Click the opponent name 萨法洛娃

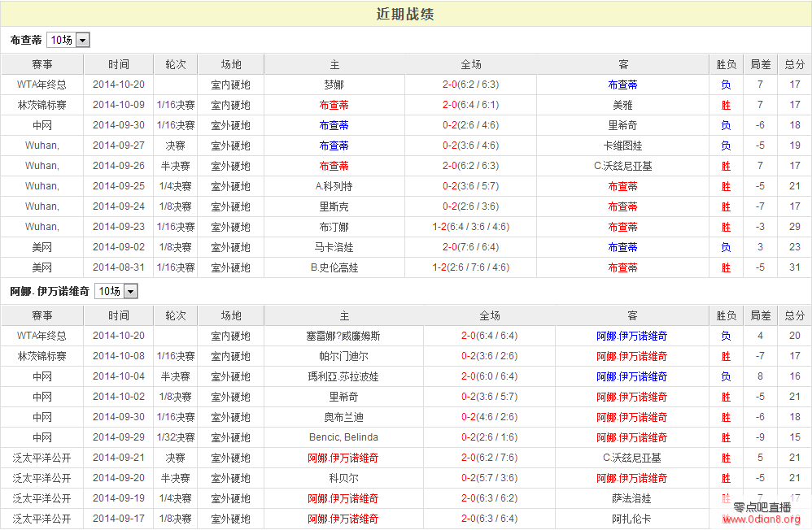coord(632,499)
